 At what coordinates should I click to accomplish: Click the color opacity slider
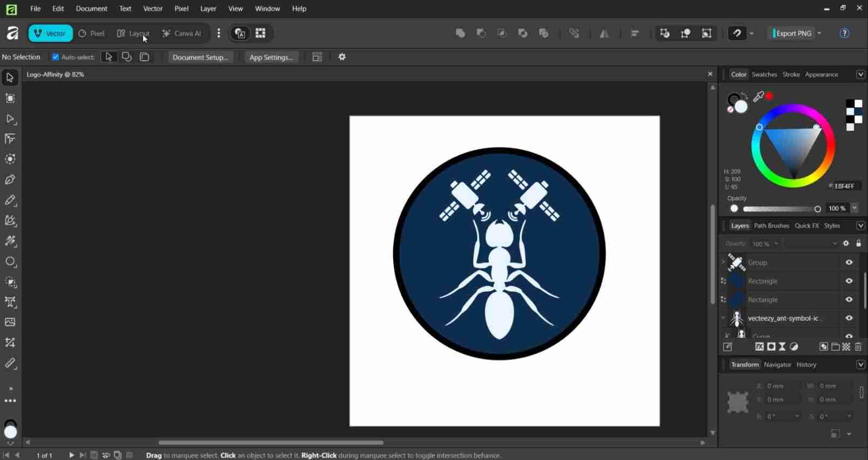(x=782, y=209)
